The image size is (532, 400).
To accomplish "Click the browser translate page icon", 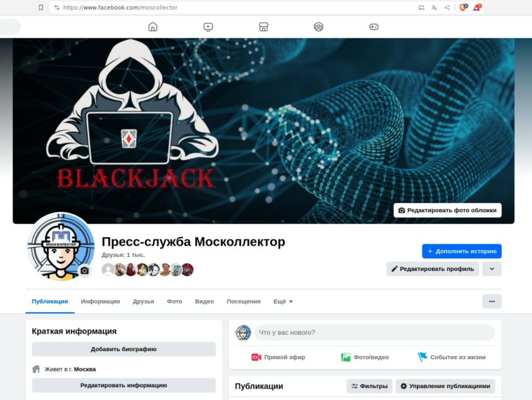I will point(434,7).
